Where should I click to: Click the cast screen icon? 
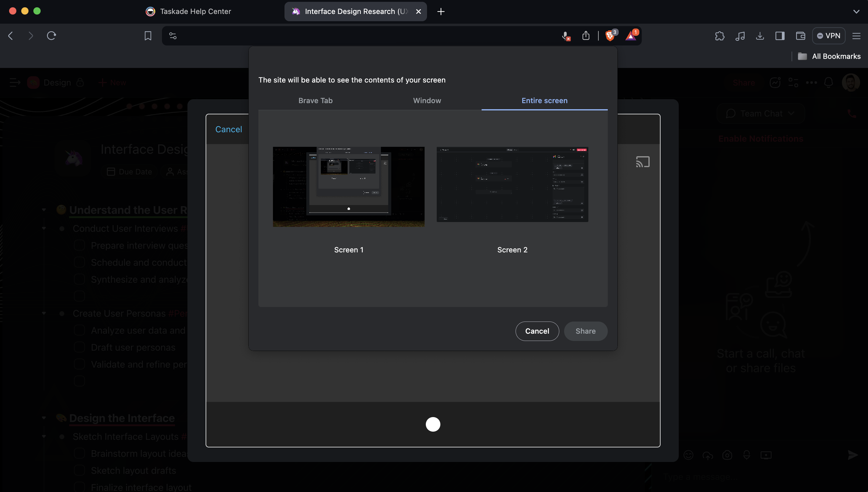pyautogui.click(x=643, y=162)
